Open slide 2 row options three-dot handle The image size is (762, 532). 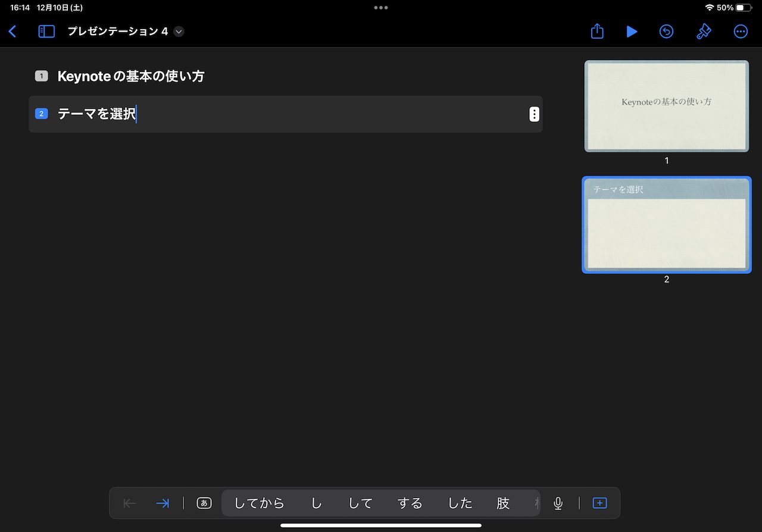point(535,114)
